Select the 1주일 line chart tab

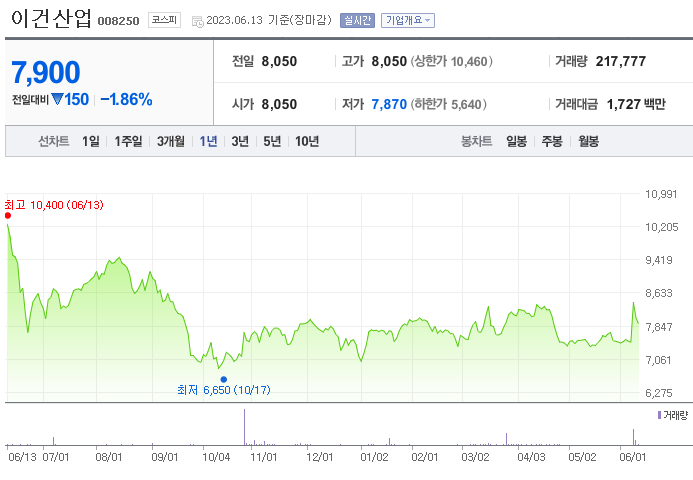(128, 141)
